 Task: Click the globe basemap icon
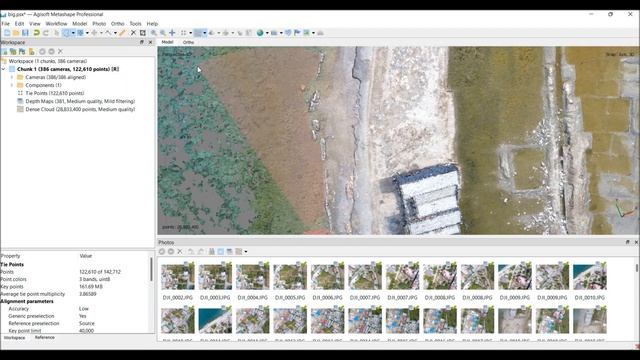click(260, 33)
